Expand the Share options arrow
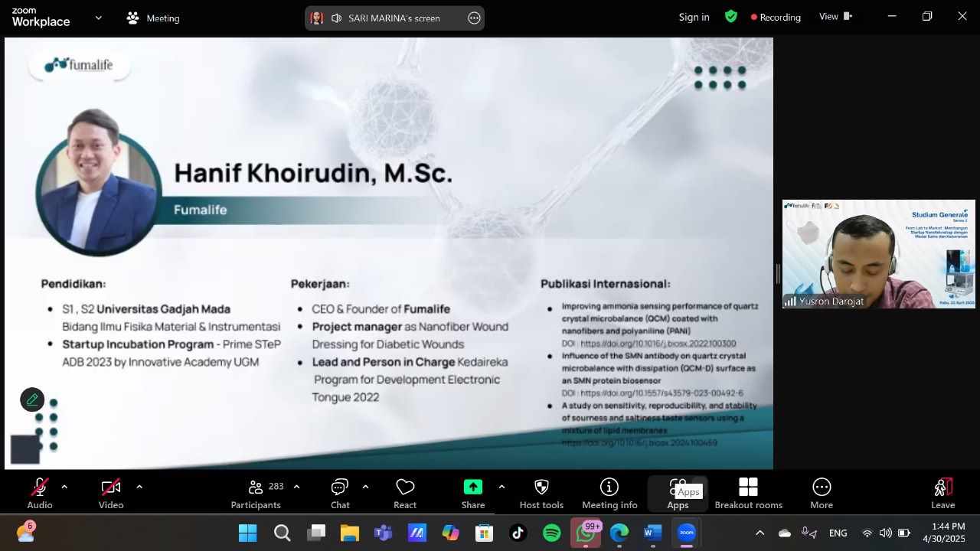Viewport: 980px width, 551px height. pos(501,487)
